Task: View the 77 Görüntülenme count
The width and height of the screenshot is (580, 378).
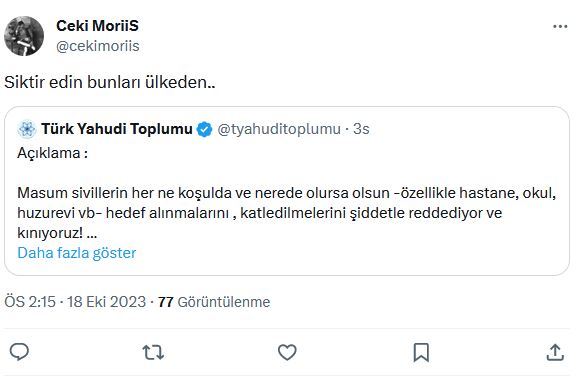Action: (x=214, y=302)
